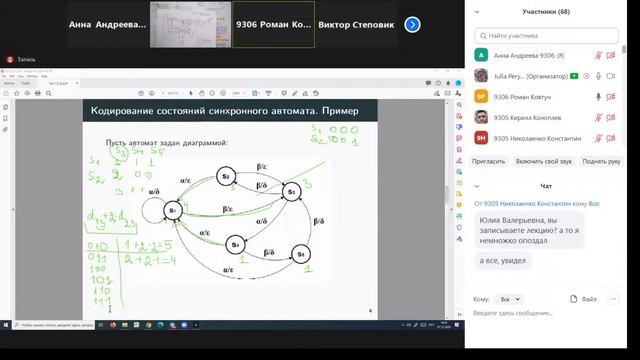Open the Windows notification center icon
The height and width of the screenshot is (360, 640).
tap(457, 325)
